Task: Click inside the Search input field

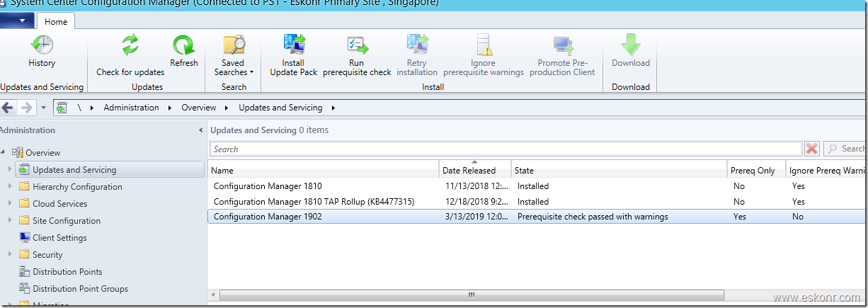Action: pyautogui.click(x=506, y=149)
